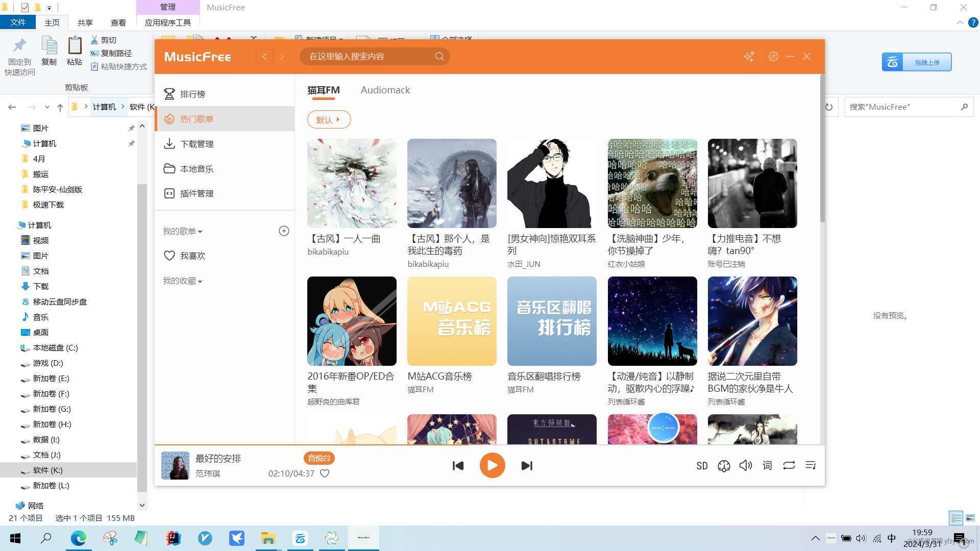Open 下载管理 download manager
The width and height of the screenshot is (980, 551).
(225, 144)
